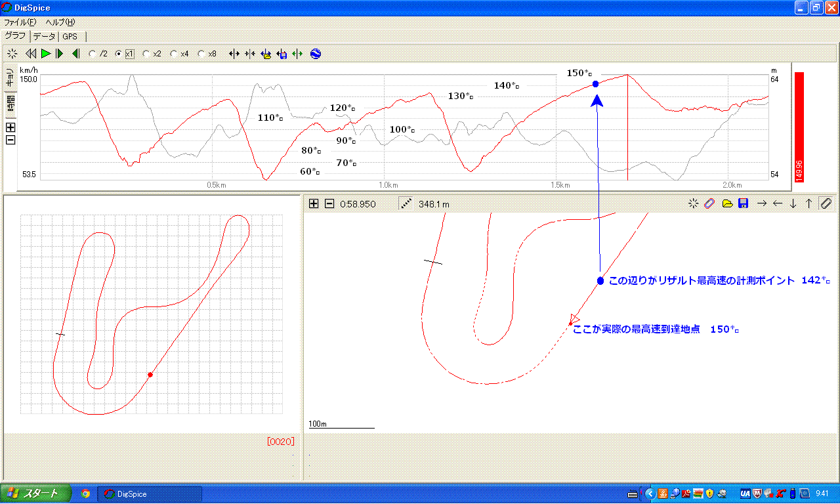840x504 pixels.
Task: Click the 348.1 m distance readout
Action: point(434,204)
